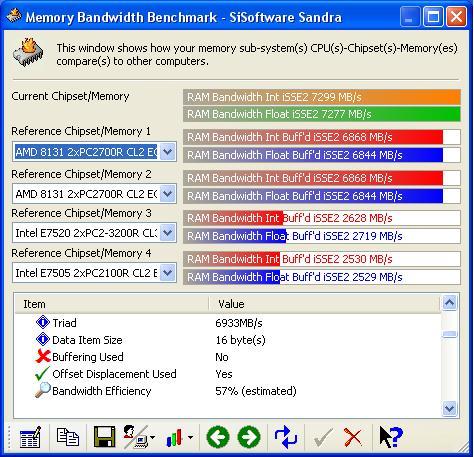Go back with green left arrow
474x457 pixels.
[218, 437]
